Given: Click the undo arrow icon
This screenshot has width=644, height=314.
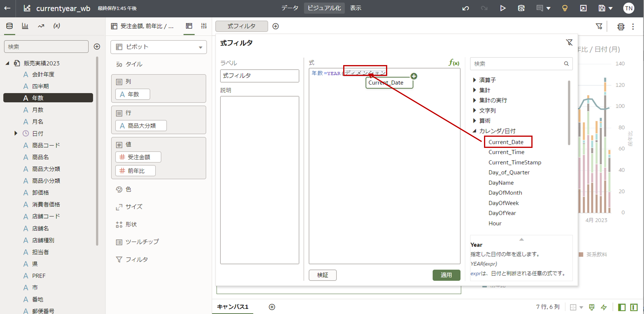Looking at the screenshot, I should (x=465, y=8).
